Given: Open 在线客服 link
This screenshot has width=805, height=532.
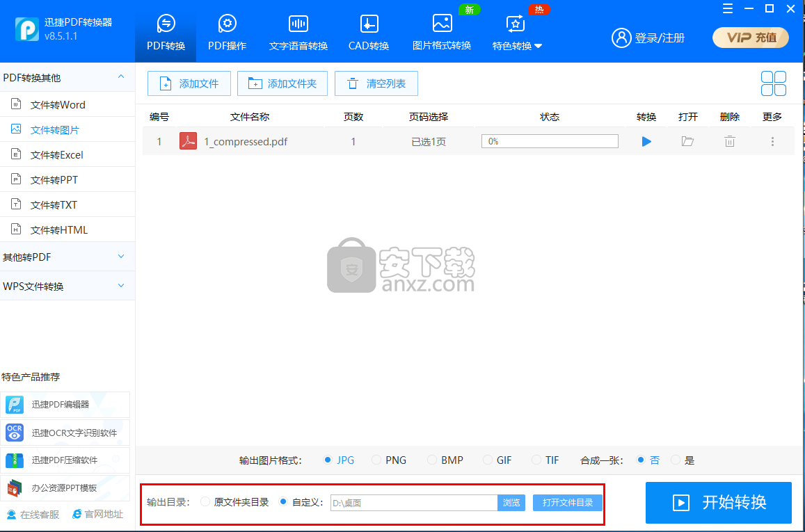Looking at the screenshot, I should point(33,515).
